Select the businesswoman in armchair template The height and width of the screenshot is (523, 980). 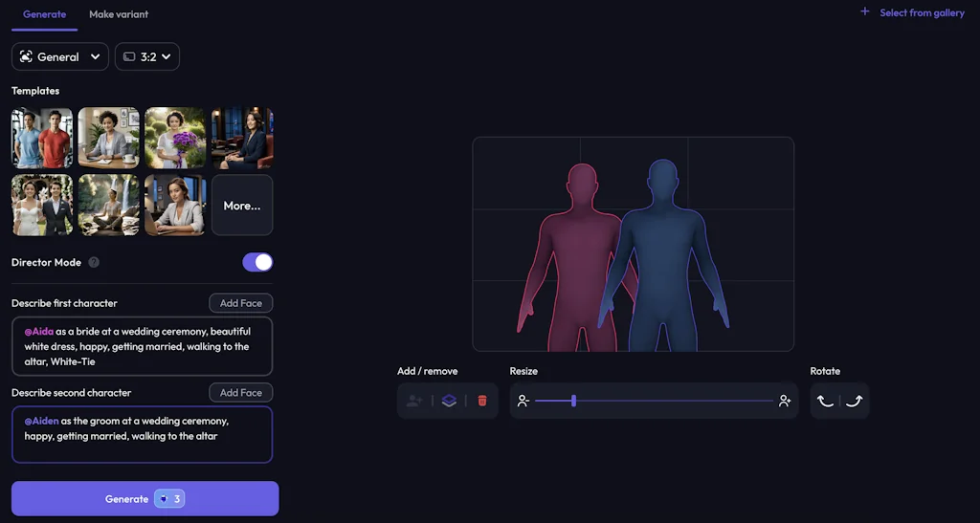coord(242,138)
